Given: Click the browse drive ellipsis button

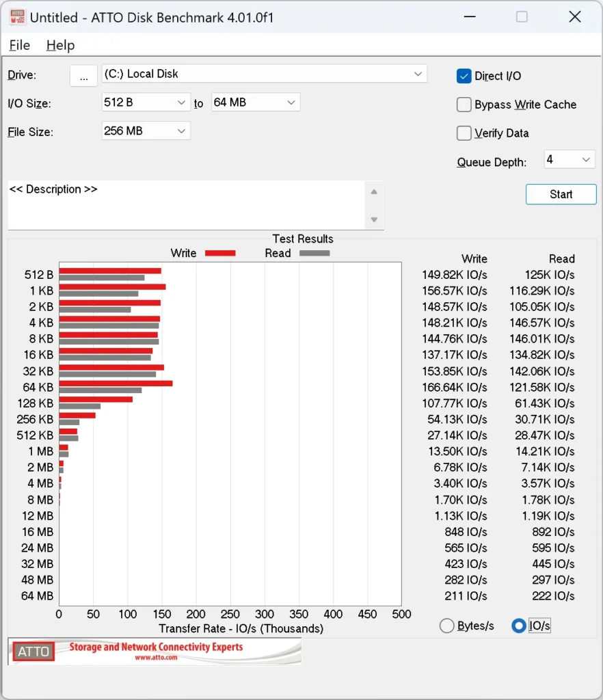Looking at the screenshot, I should tap(83, 76).
